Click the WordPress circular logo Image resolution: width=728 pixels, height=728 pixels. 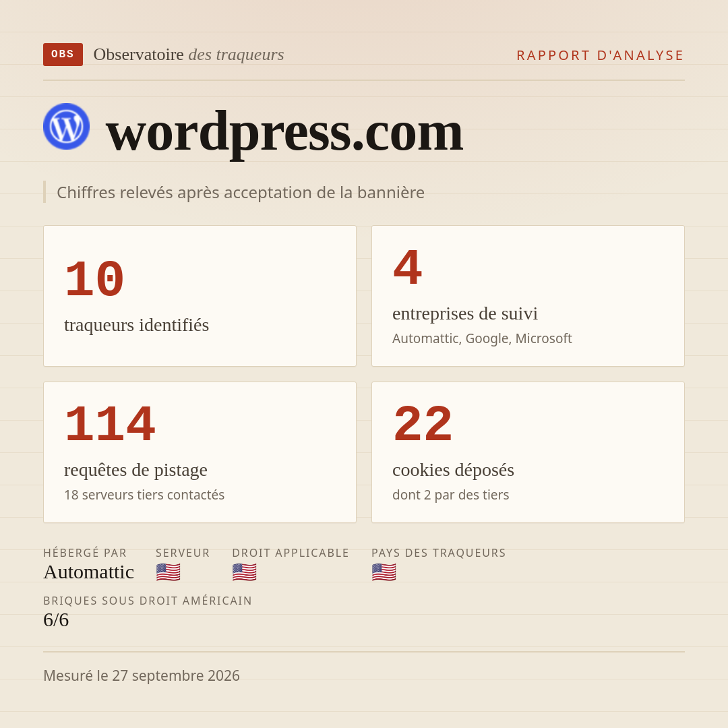click(x=66, y=126)
